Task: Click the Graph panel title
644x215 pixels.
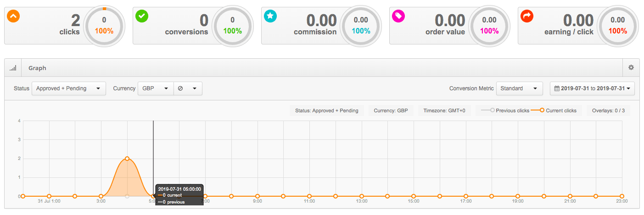Action: coord(37,68)
